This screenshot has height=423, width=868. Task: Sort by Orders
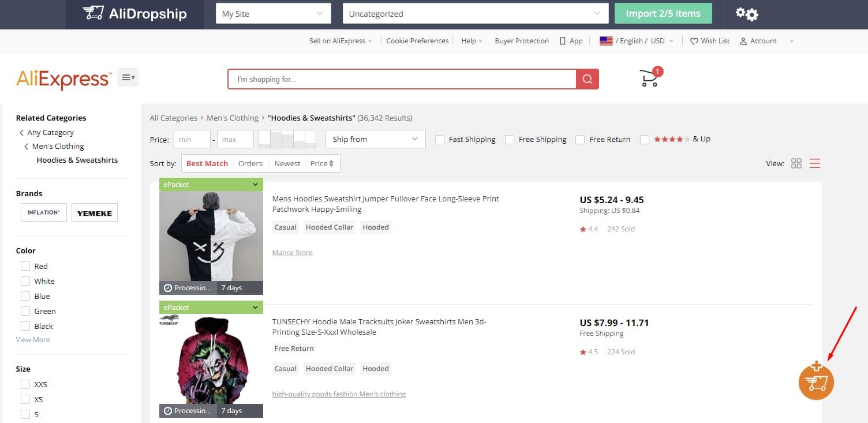coord(250,164)
